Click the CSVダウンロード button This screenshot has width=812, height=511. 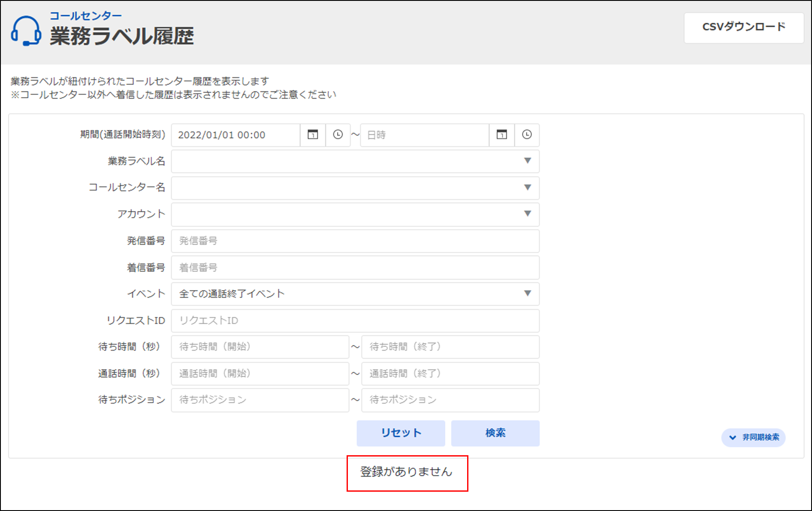(x=744, y=27)
